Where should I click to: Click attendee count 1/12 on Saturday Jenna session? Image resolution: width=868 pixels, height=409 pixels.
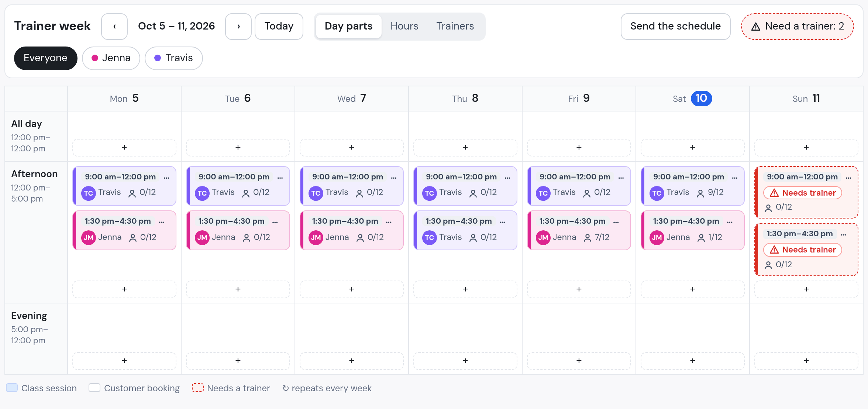tap(710, 237)
